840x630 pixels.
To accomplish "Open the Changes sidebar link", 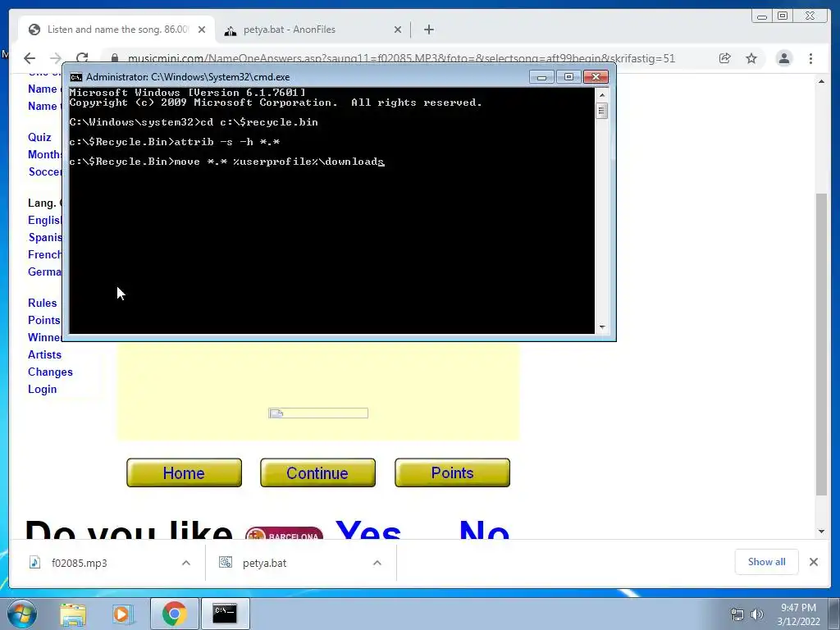I will point(50,372).
